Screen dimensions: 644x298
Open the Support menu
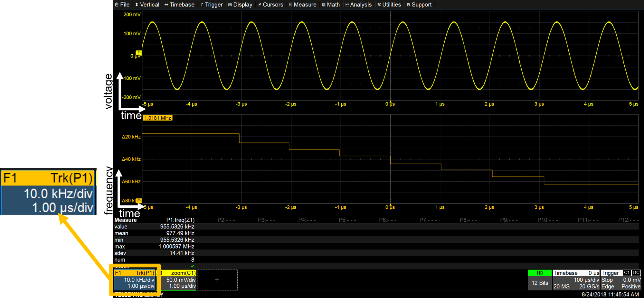[x=419, y=5]
